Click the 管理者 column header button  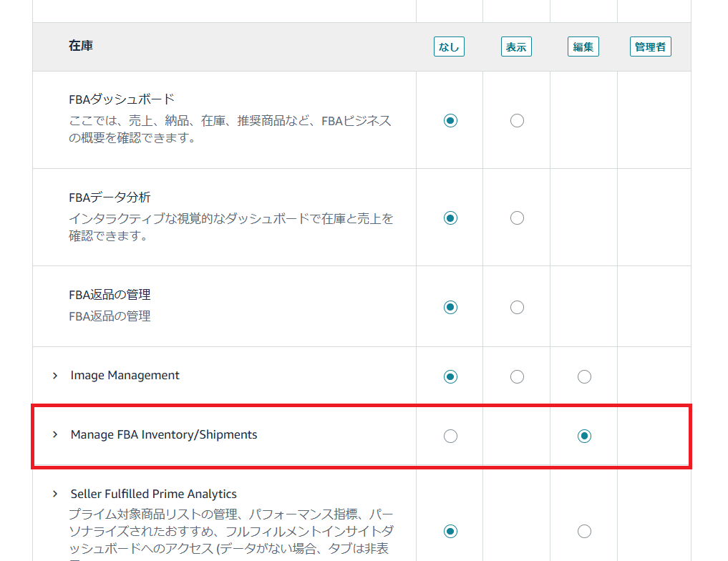point(650,47)
